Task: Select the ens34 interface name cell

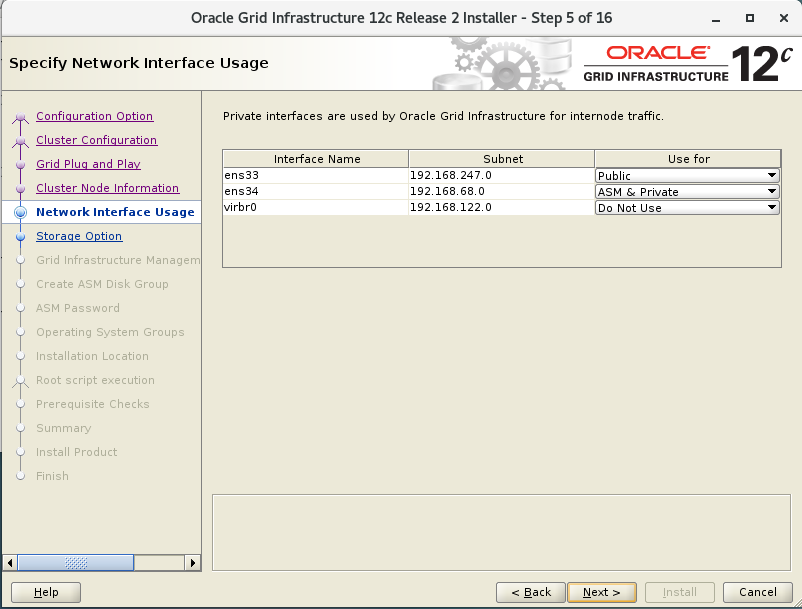Action: click(316, 191)
